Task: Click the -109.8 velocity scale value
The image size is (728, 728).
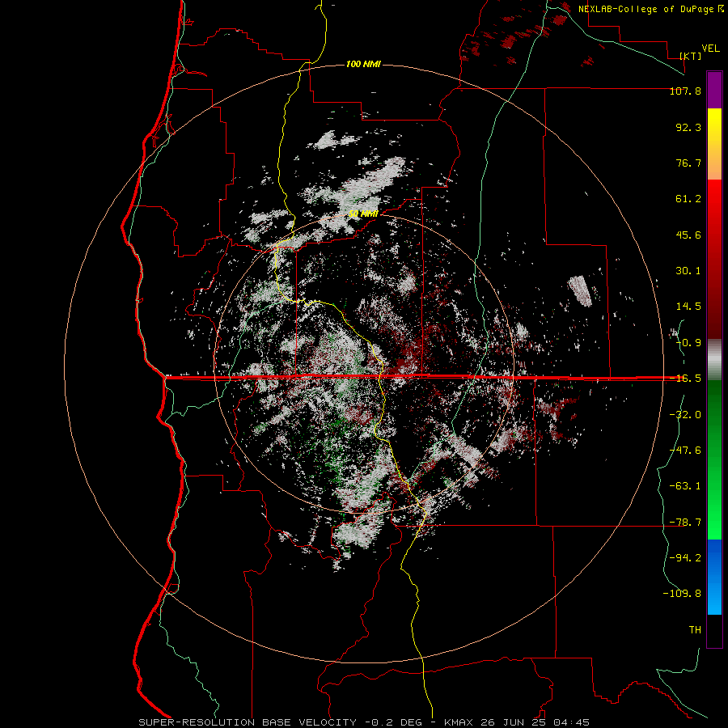Action: tap(682, 594)
